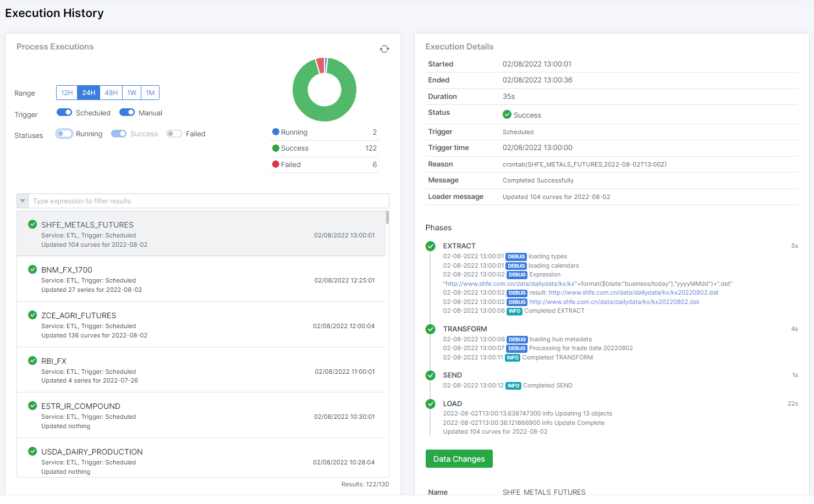This screenshot has width=814, height=504.
Task: Disable the Manual trigger switch
Action: click(127, 113)
